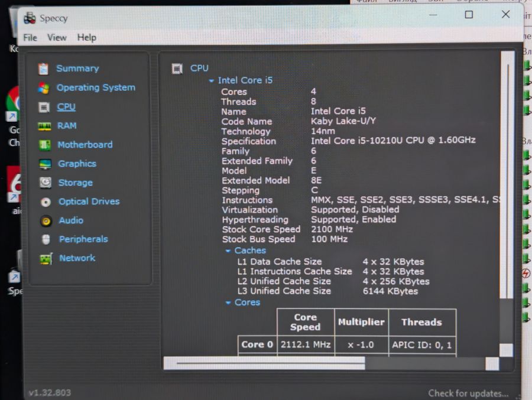This screenshot has width=532, height=400.
Task: Maximize the Speccy window
Action: coord(469,15)
